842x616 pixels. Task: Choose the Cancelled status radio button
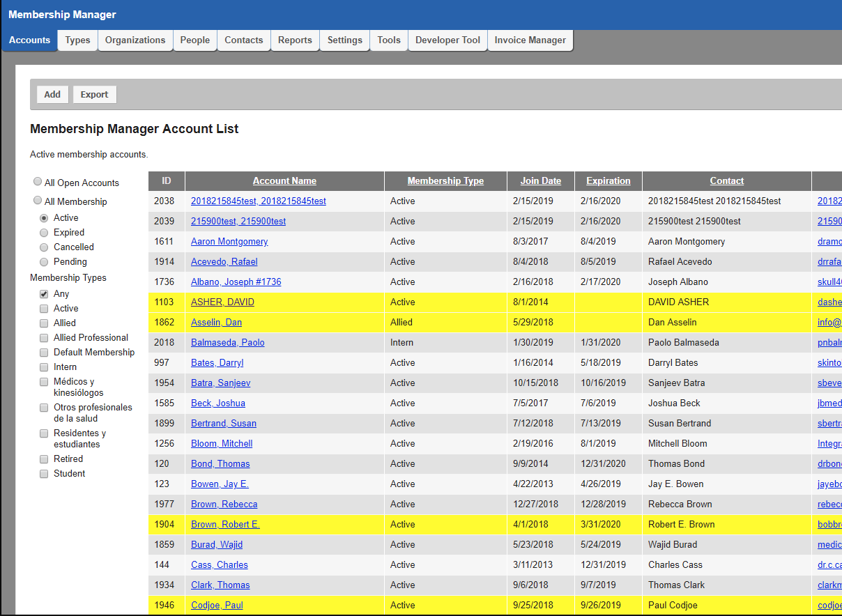tap(45, 247)
